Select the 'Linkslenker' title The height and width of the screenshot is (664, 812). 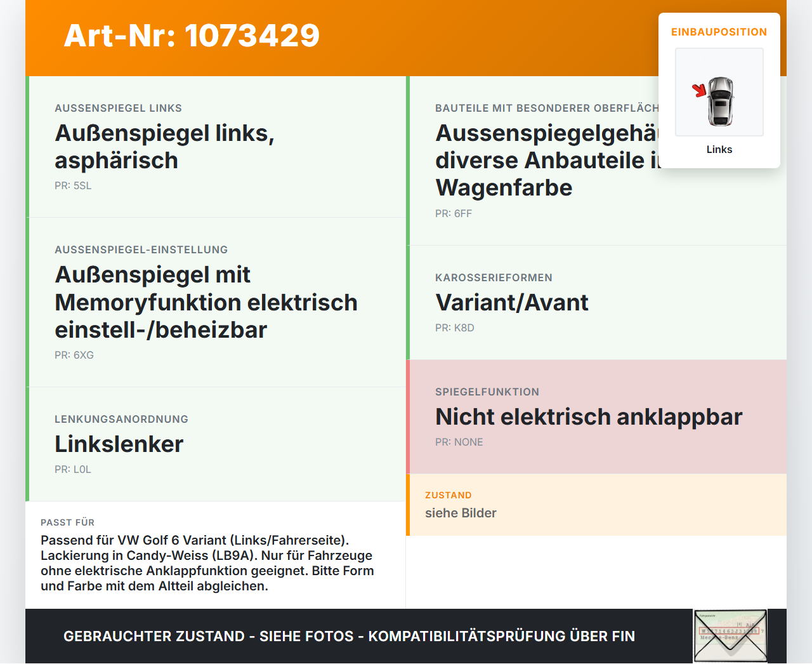(119, 444)
